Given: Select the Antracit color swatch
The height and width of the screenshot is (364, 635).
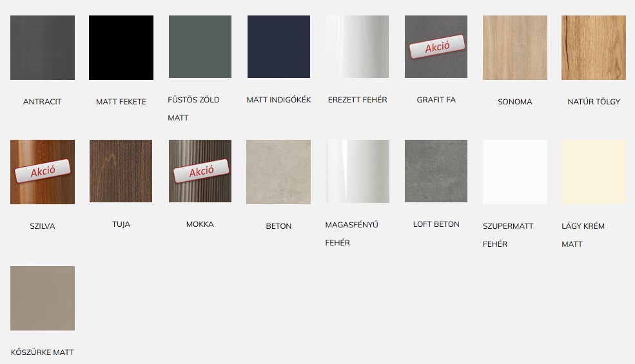Looking at the screenshot, I should [43, 48].
